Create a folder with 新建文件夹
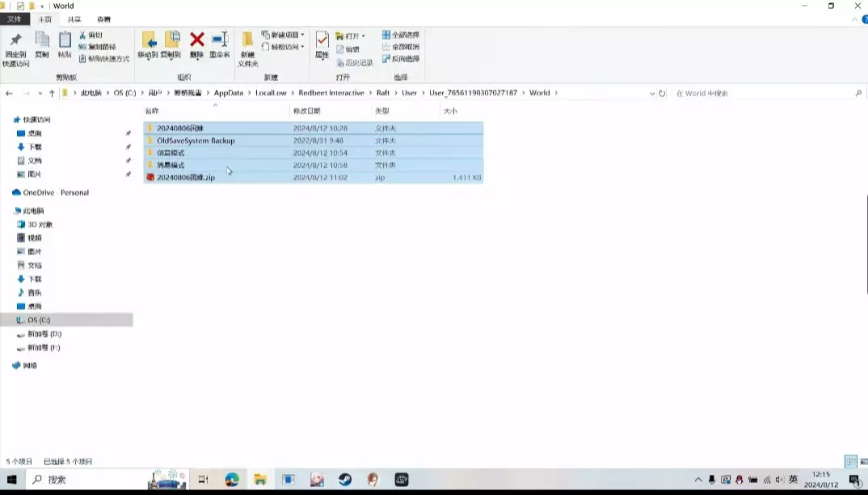 pyautogui.click(x=247, y=48)
